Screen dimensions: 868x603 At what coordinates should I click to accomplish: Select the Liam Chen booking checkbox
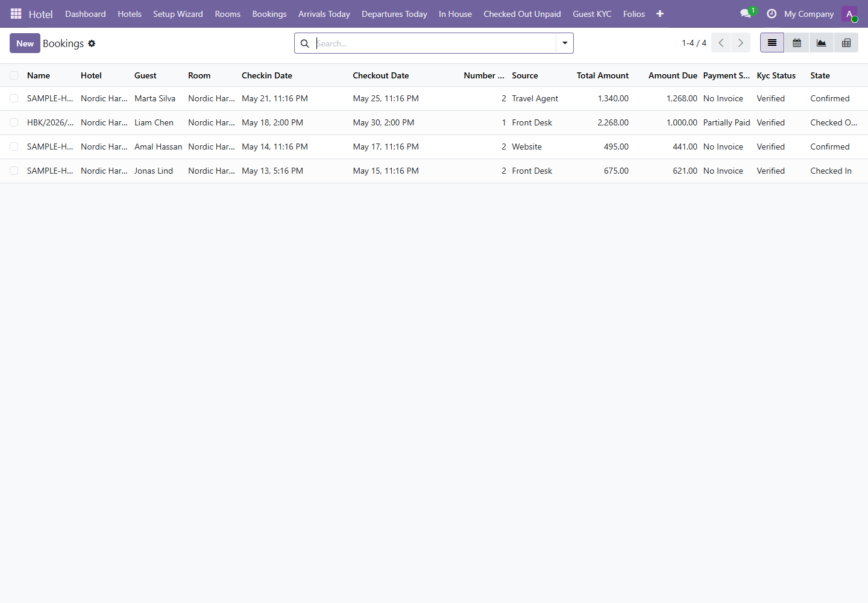(14, 122)
